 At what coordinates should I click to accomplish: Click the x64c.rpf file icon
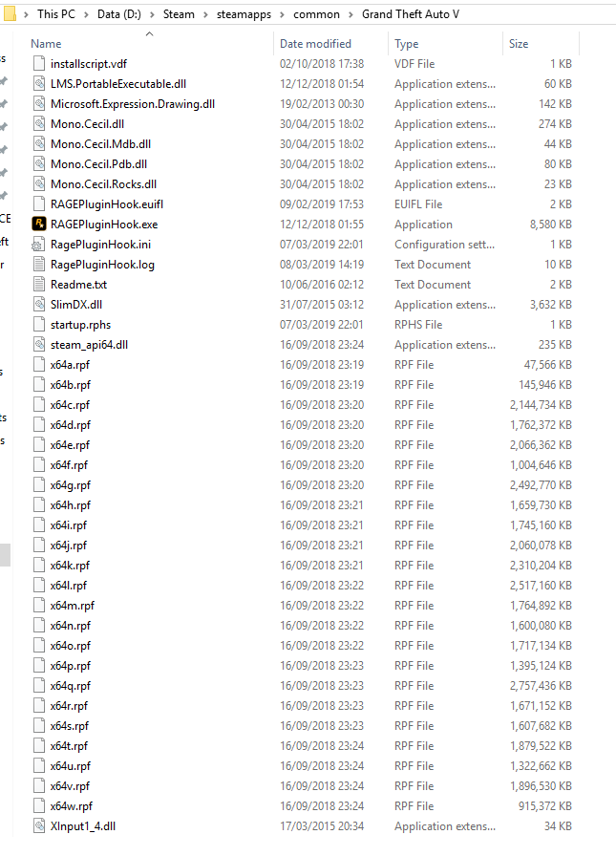(39, 404)
